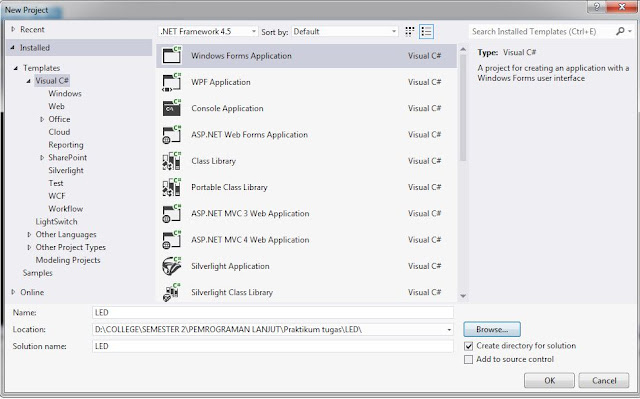Select the Windows category in tree

65,93
